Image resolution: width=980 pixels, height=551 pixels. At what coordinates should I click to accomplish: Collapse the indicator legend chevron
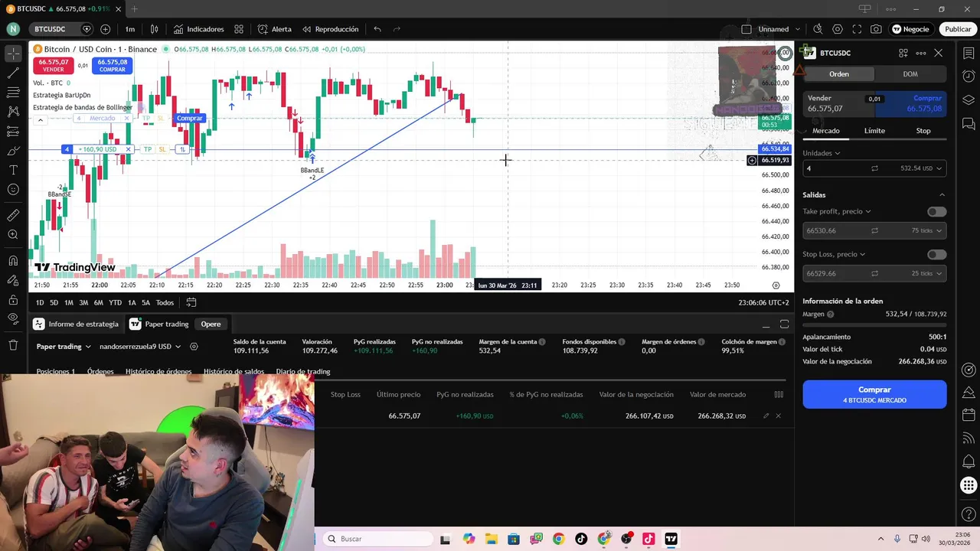pyautogui.click(x=40, y=120)
